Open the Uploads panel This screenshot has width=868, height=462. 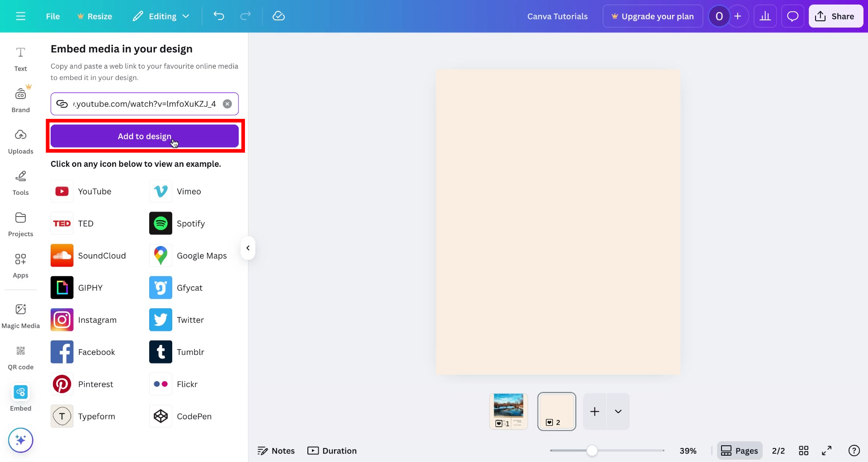pyautogui.click(x=20, y=141)
